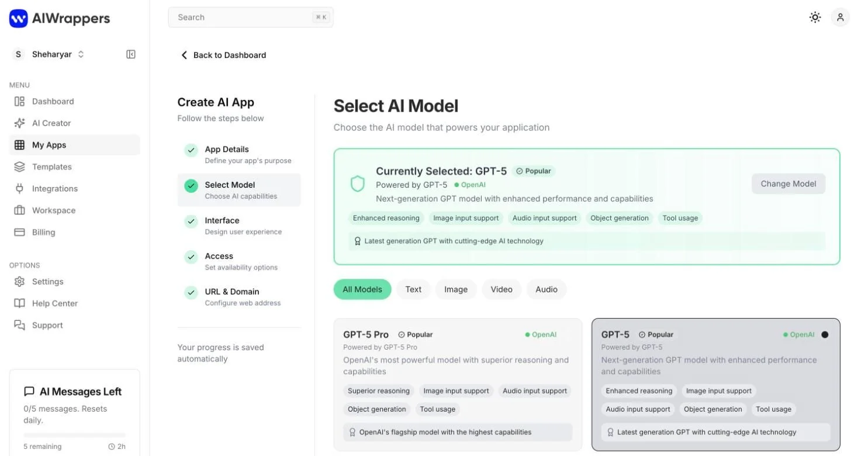The width and height of the screenshot is (868, 456).
Task: Go to the Interface step
Action: point(239,226)
